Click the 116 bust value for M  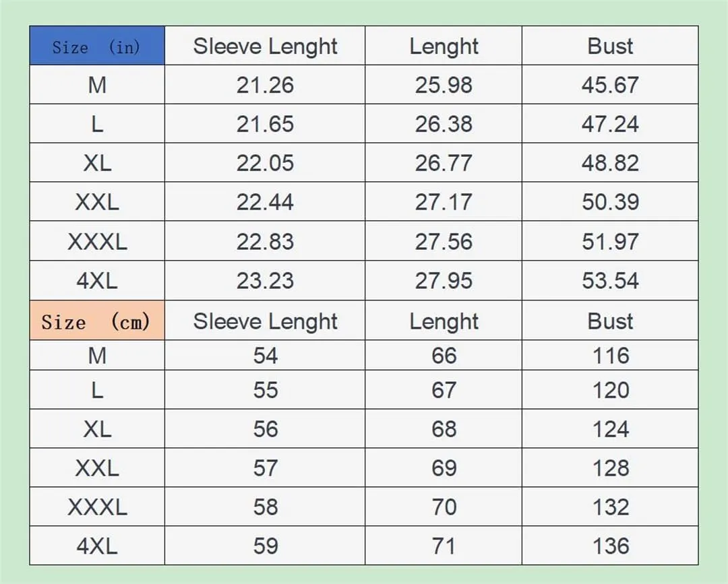pos(610,355)
